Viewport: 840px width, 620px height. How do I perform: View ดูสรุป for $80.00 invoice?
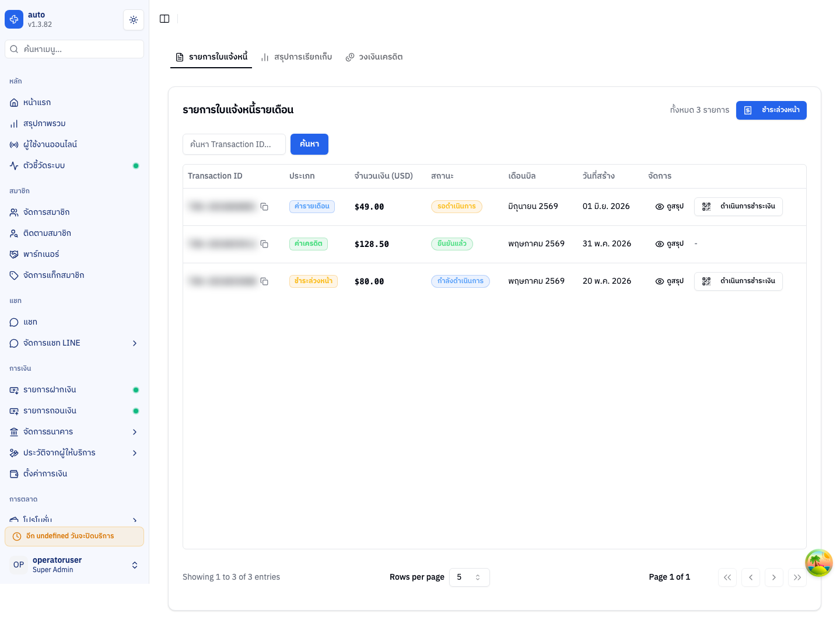[669, 281]
